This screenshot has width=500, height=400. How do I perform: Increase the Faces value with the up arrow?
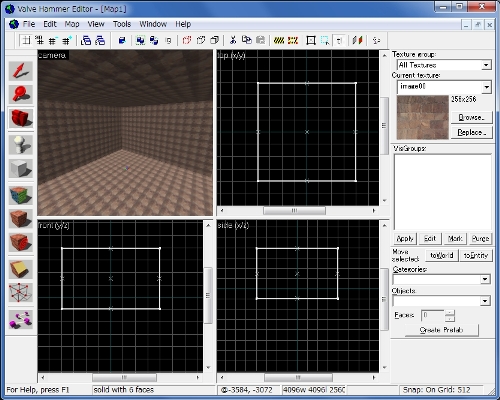[x=450, y=312]
